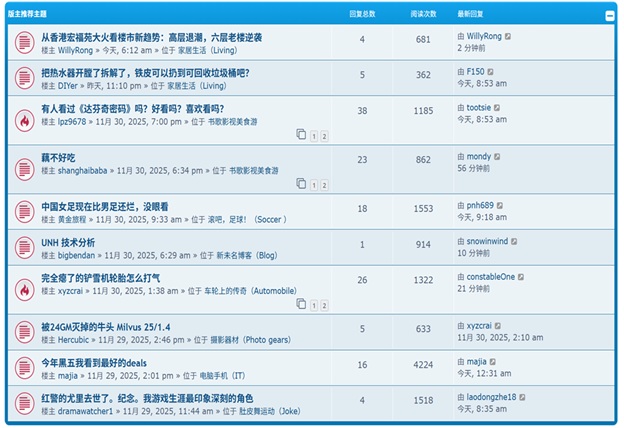Open last poster laodongzhe18's profile
Viewport: 624px width, 428px height.
(x=491, y=397)
